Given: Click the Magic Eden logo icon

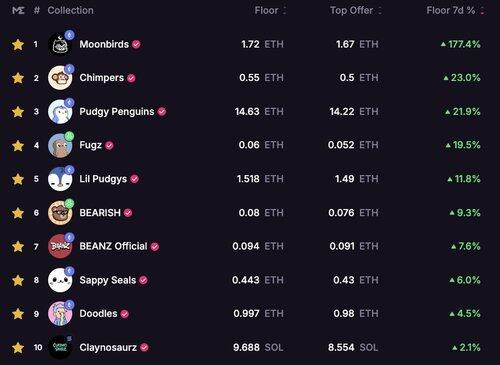Looking at the screenshot, I should pos(18,10).
